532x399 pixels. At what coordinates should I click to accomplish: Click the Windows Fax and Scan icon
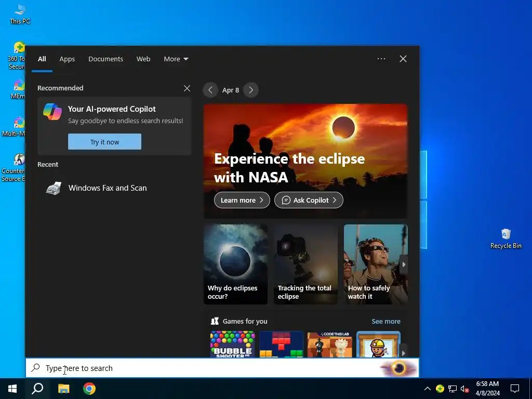pos(54,188)
